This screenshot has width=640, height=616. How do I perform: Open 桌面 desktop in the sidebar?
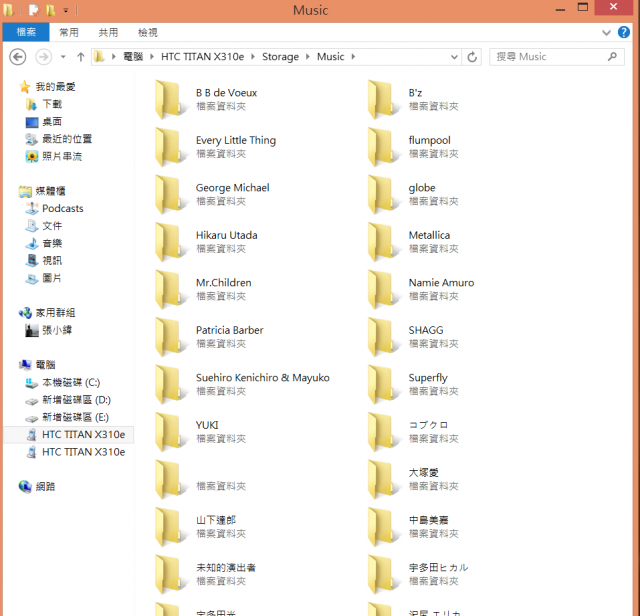coord(52,122)
